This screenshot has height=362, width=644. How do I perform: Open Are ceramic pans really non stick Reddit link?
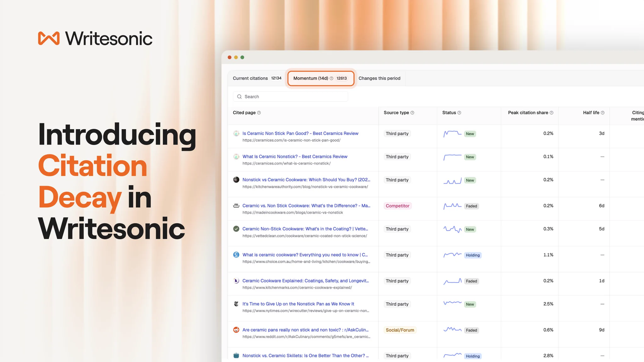pyautogui.click(x=306, y=330)
